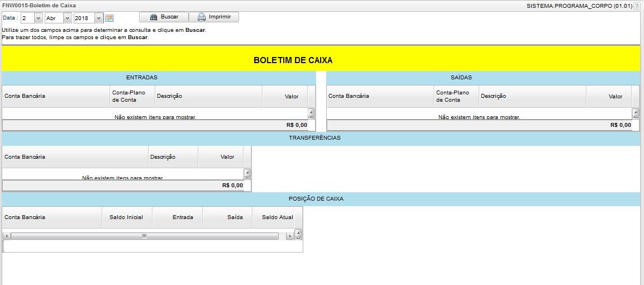Screen dimensions: 644x285
Task: Click Entradas Conta-Plano de Conta header
Action: pos(133,96)
